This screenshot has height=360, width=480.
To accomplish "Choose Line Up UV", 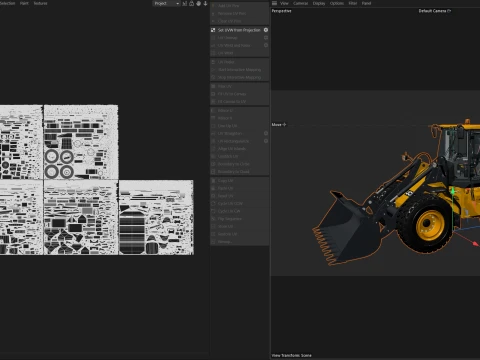I will pyautogui.click(x=239, y=126).
